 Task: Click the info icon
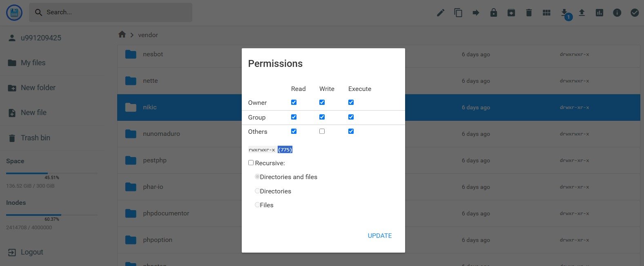click(617, 13)
